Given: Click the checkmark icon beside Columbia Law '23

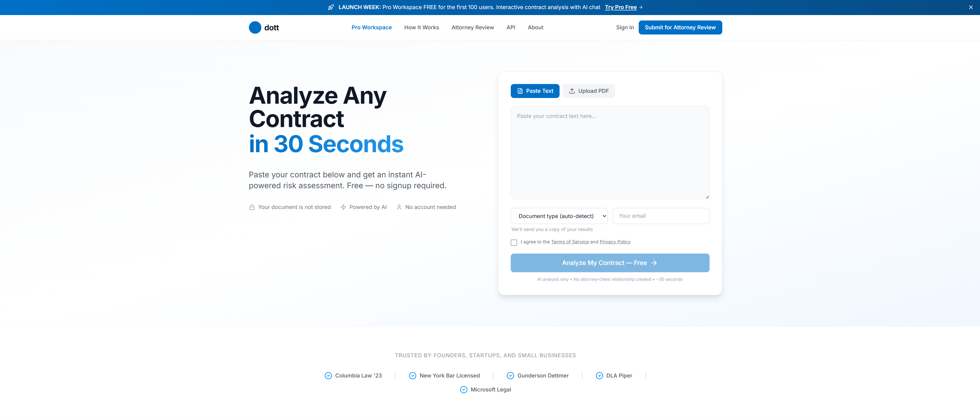Looking at the screenshot, I should tap(328, 375).
